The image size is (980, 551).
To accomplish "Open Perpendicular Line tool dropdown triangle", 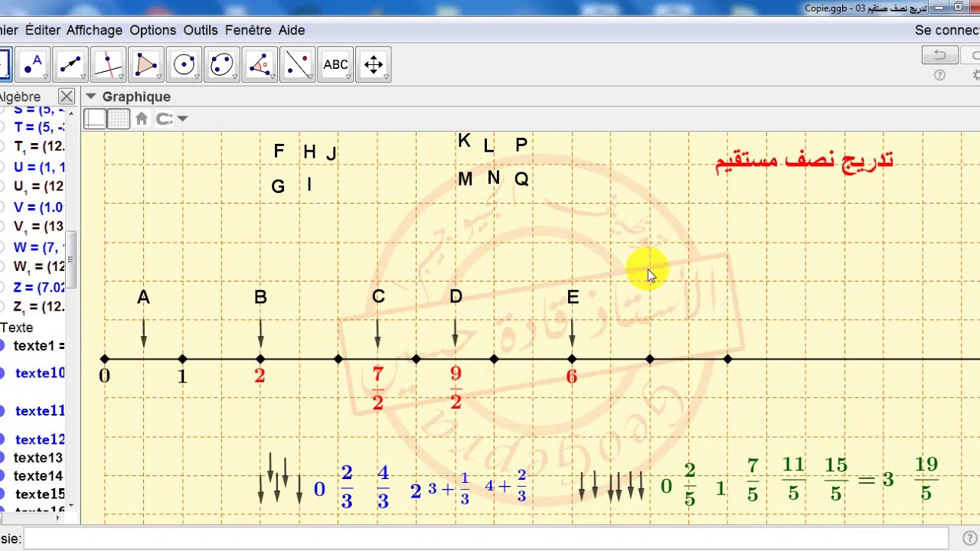I will [121, 77].
